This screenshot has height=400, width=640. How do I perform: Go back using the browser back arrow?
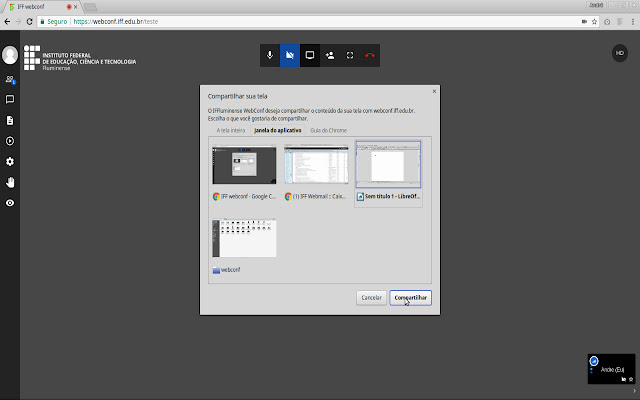pos(7,22)
